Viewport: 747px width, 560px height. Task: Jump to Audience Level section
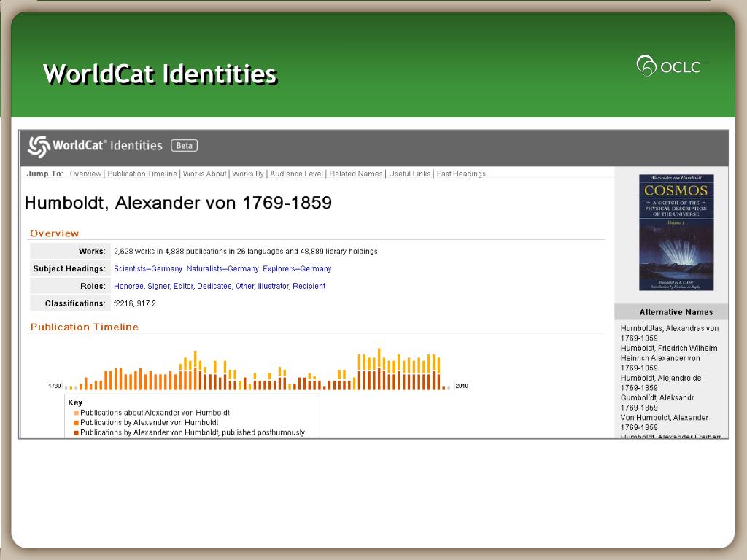296,174
